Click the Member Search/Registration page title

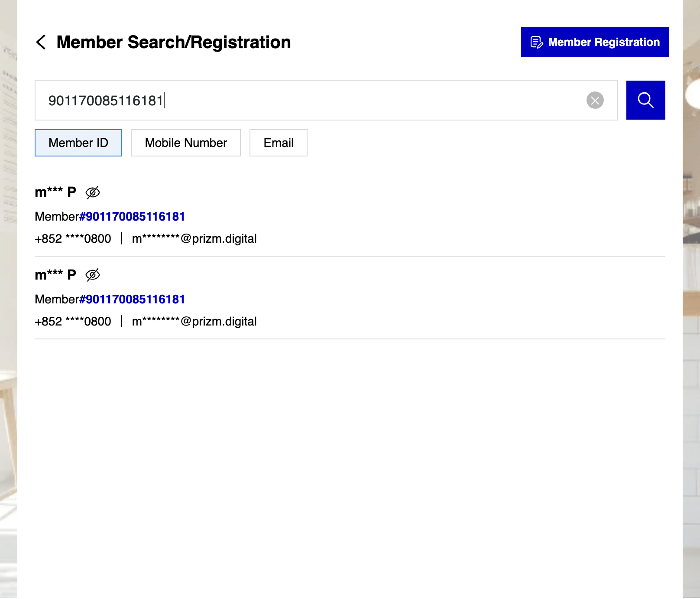click(x=174, y=42)
